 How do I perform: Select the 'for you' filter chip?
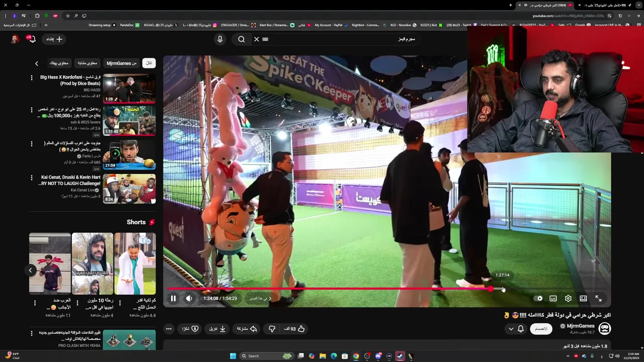pyautogui.click(x=59, y=63)
